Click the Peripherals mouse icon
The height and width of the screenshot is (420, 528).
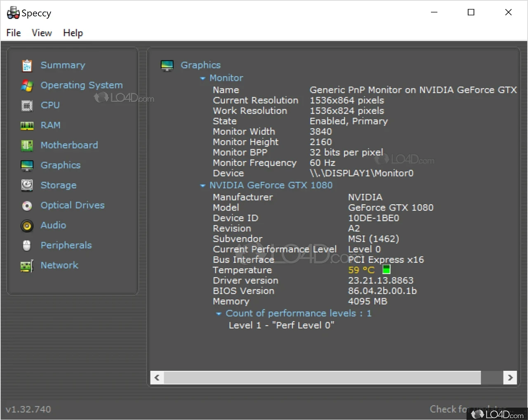(27, 245)
